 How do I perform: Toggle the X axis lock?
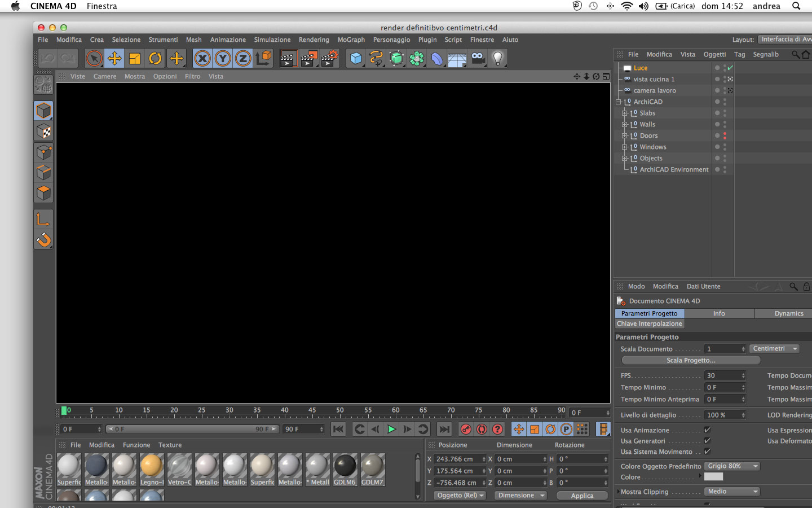[202, 58]
